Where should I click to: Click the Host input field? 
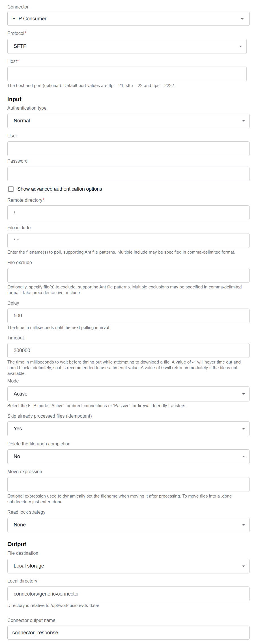tap(127, 74)
